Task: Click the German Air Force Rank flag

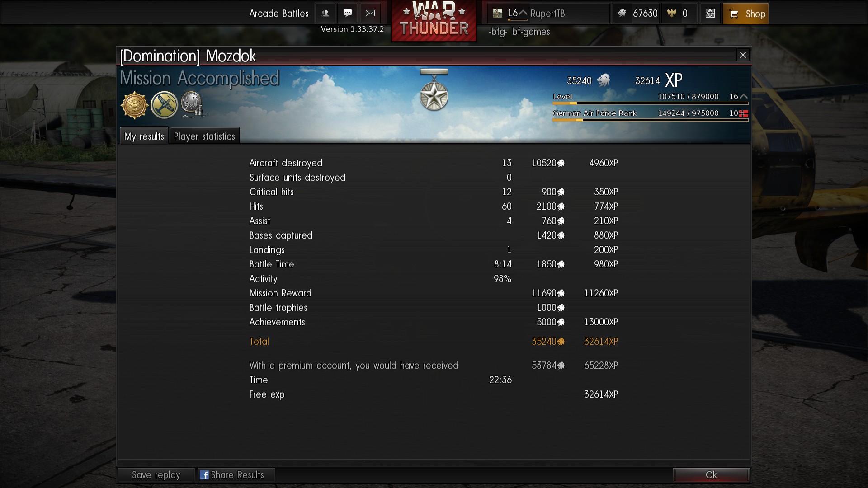Action: coord(744,113)
